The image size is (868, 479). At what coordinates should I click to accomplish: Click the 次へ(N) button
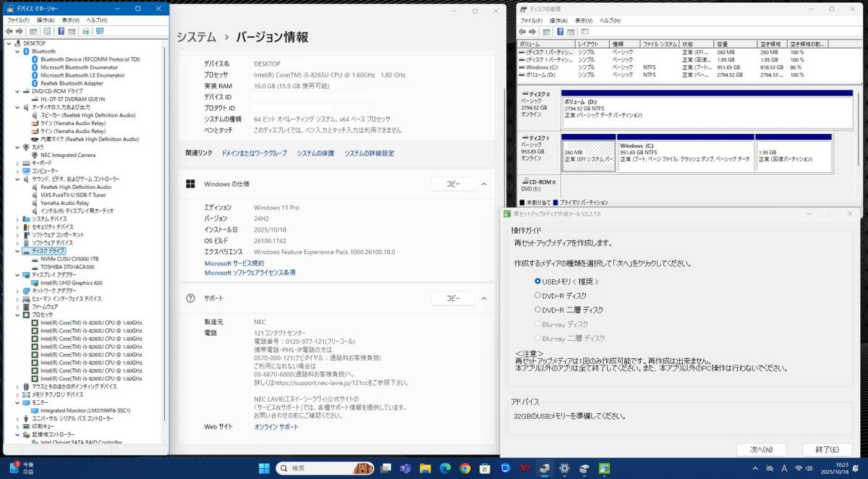coord(761,449)
